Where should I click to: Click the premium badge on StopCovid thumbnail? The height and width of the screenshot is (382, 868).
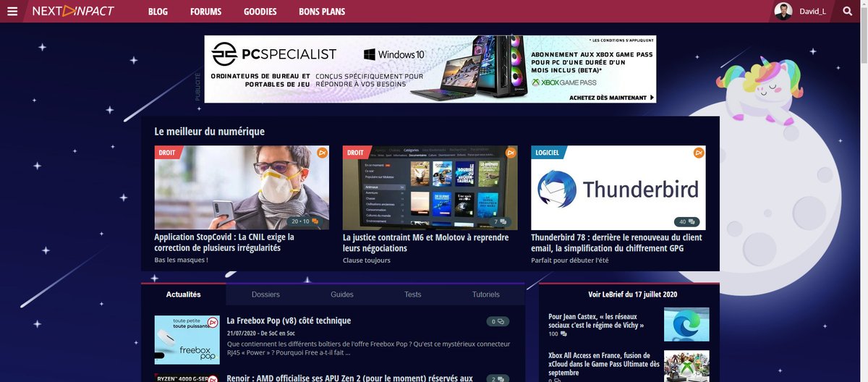[x=323, y=153]
